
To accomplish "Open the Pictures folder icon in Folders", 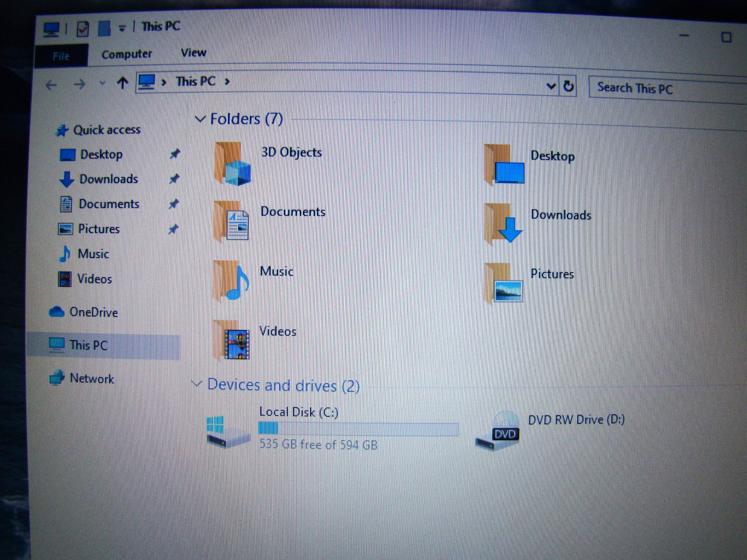I will tap(504, 283).
